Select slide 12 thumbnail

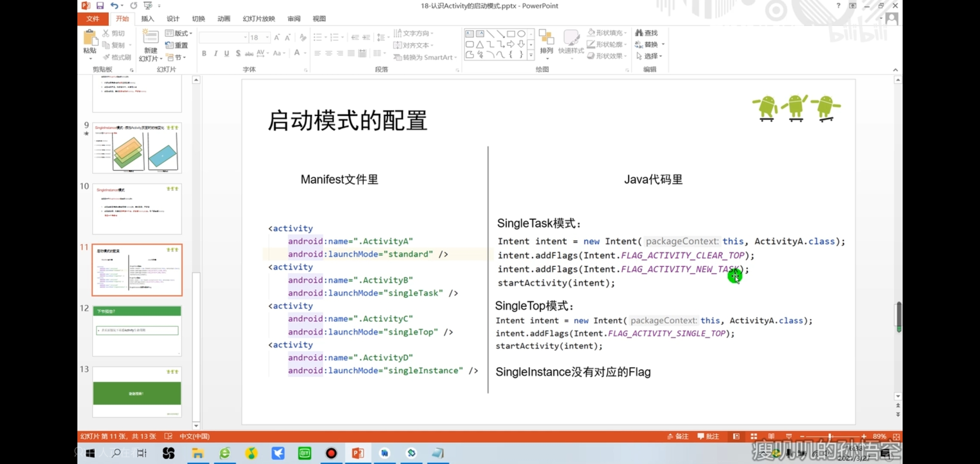click(x=137, y=330)
